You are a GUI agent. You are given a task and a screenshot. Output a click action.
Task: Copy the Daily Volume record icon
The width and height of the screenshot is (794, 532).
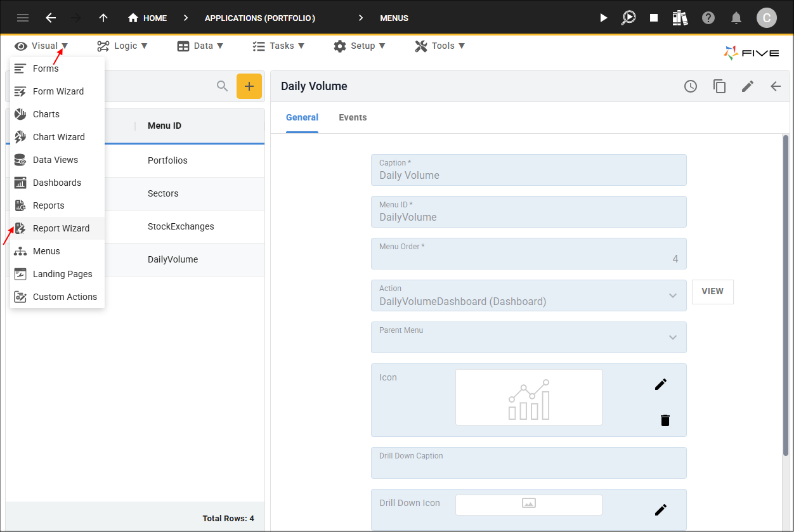719,86
